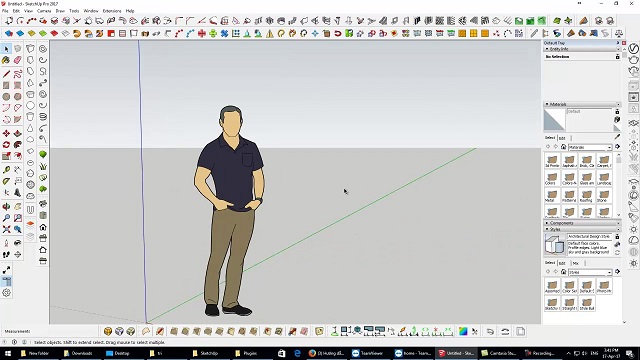Select the Polygon tool
This screenshot has width=640, height=360.
click(x=18, y=97)
